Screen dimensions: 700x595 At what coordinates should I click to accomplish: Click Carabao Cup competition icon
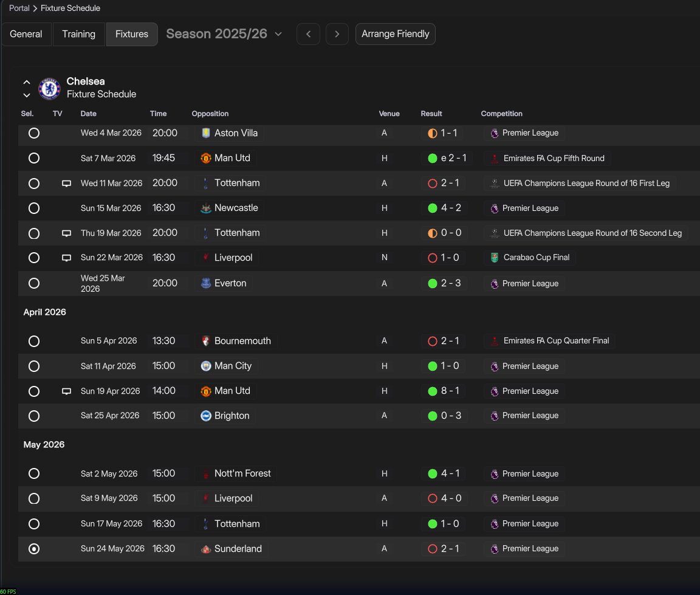494,258
